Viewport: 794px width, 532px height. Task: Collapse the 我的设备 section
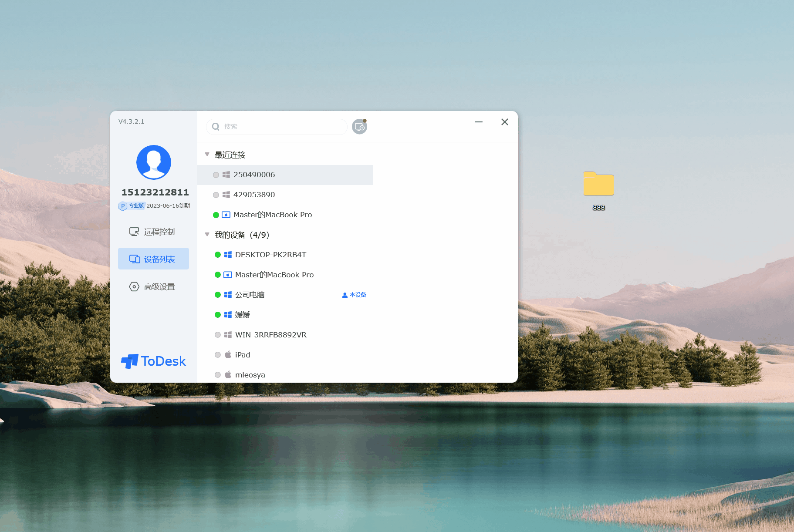tap(207, 234)
